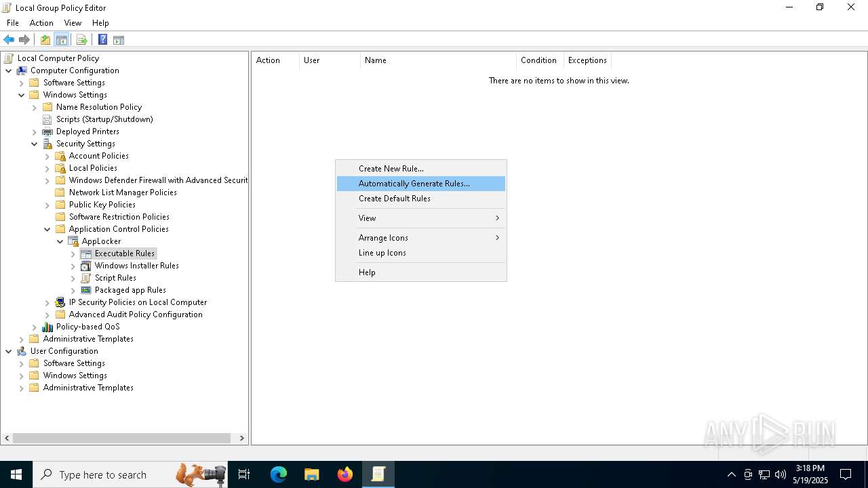Choose Create New Rule... from context menu
Screen dimensions: 868x488
421,169
